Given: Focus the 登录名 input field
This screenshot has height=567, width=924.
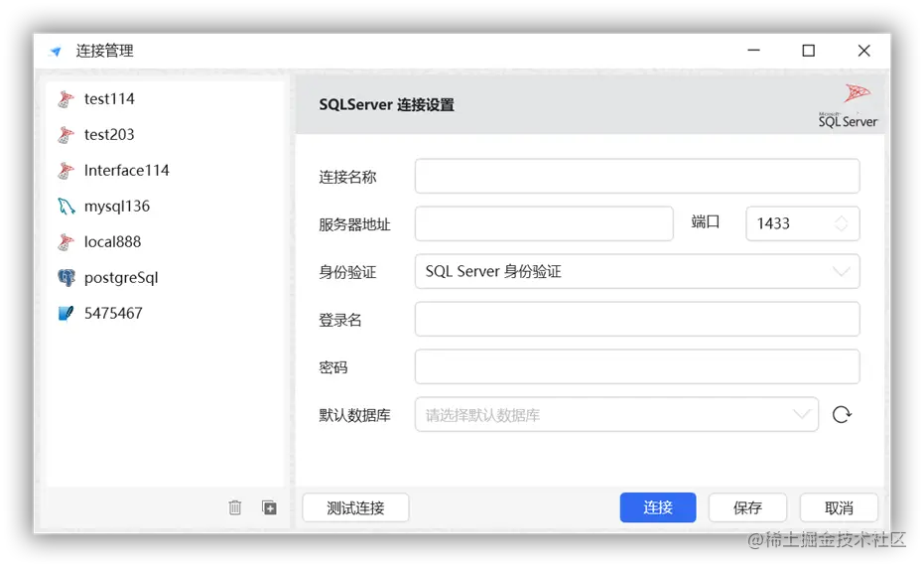Looking at the screenshot, I should [x=637, y=320].
